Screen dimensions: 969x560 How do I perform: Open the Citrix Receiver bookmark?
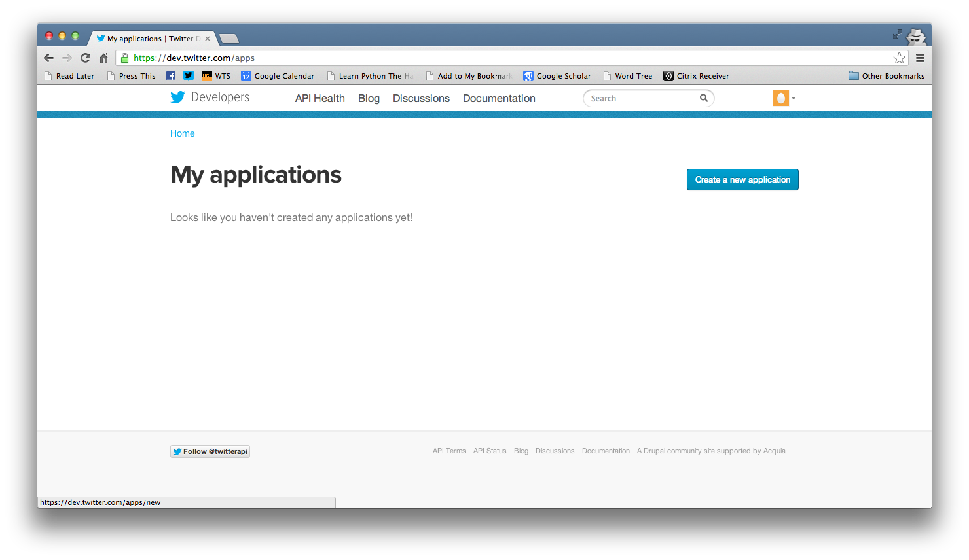696,76
